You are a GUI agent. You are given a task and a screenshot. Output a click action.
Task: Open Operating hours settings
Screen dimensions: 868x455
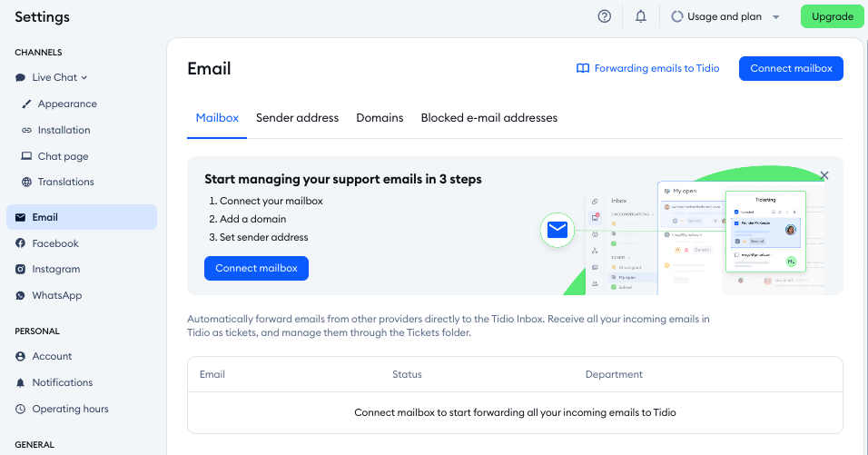[70, 409]
